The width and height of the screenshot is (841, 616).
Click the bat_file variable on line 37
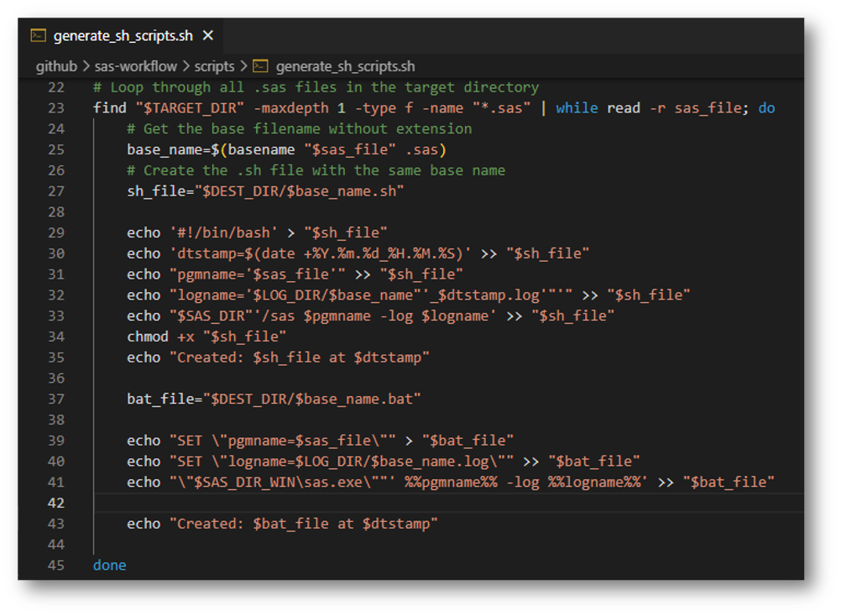coord(160,399)
